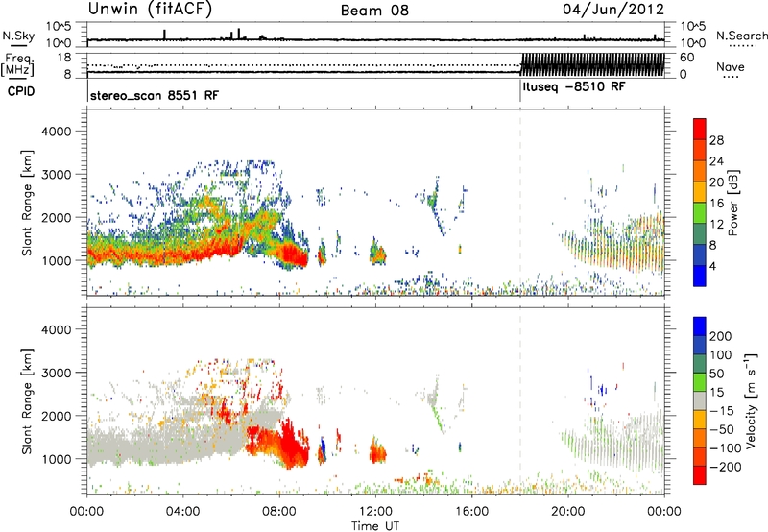Click the '20:00' time axis tick label
The image size is (768, 532).
pos(567,512)
